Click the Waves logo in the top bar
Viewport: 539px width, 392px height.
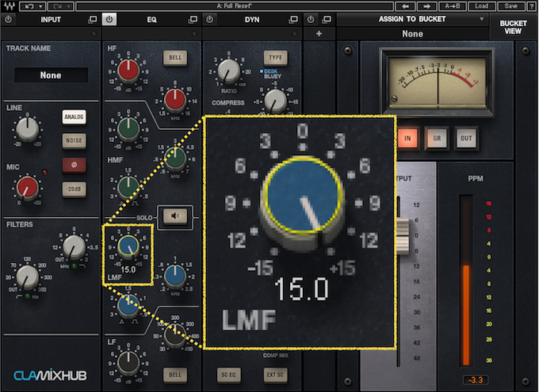tap(9, 6)
